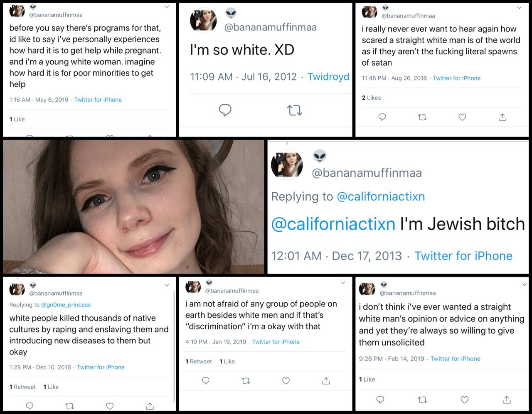The width and height of the screenshot is (532, 414).
Task: Expand the chevron menu on the Aug 26, 2018 tweet
Action: (x=519, y=7)
